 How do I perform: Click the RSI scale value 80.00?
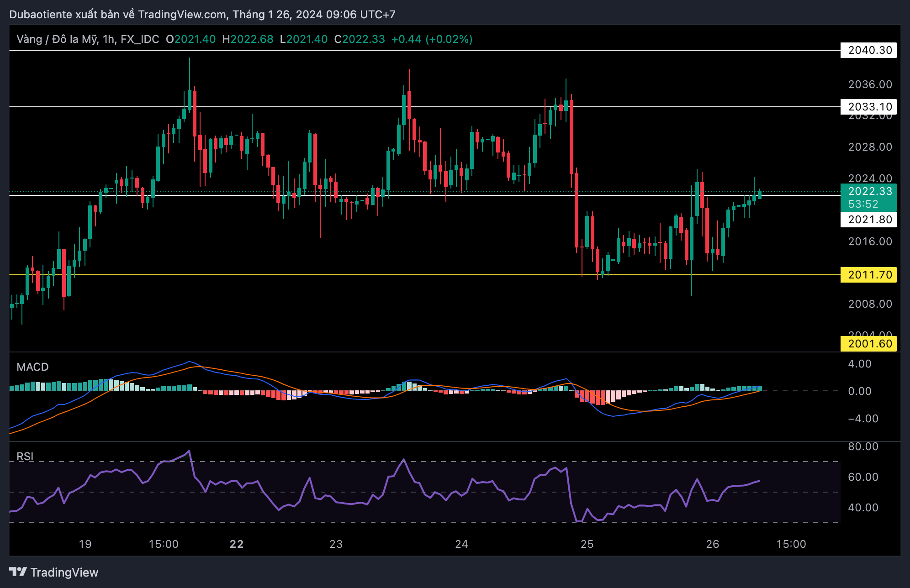(x=863, y=446)
